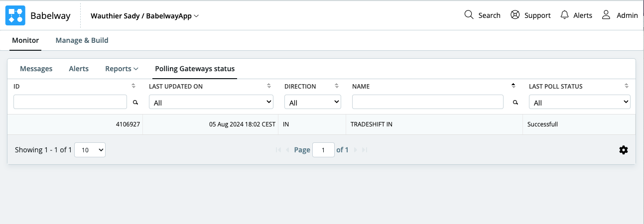Change rows per page dropdown
Screen dimensions: 644x224
pos(90,150)
